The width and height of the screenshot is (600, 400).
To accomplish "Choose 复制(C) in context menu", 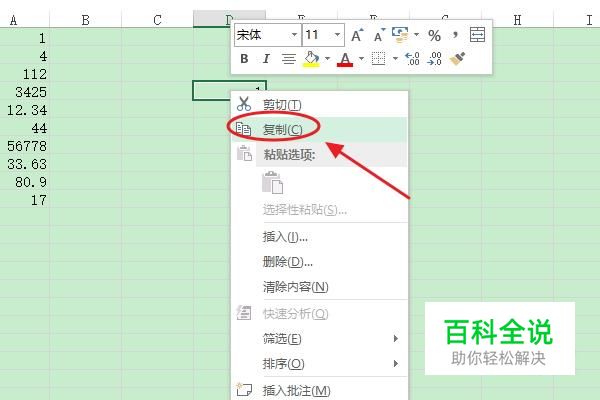I will click(x=320, y=130).
